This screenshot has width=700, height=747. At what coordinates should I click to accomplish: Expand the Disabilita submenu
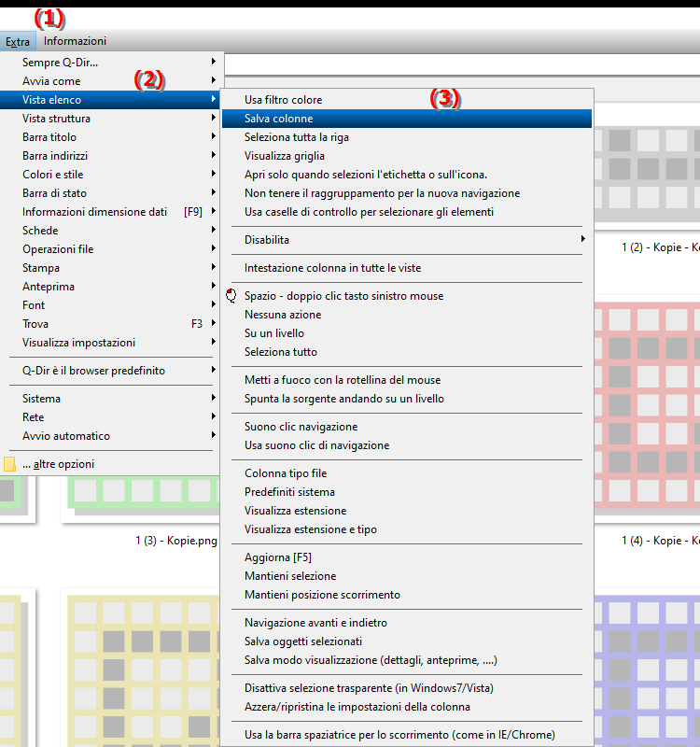click(x=407, y=240)
